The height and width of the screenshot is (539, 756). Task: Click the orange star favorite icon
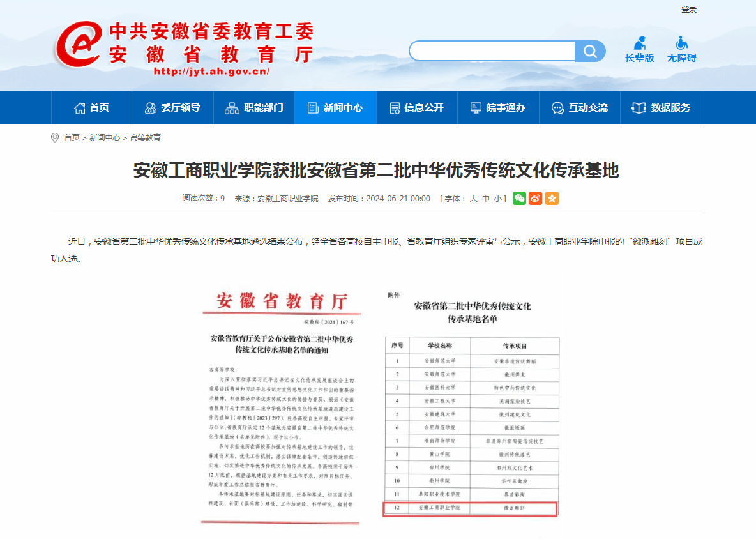tap(552, 198)
